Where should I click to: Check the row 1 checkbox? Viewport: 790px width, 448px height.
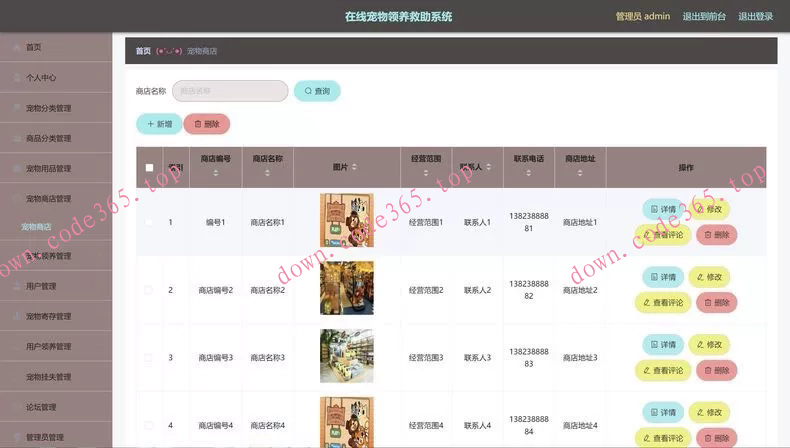(149, 222)
